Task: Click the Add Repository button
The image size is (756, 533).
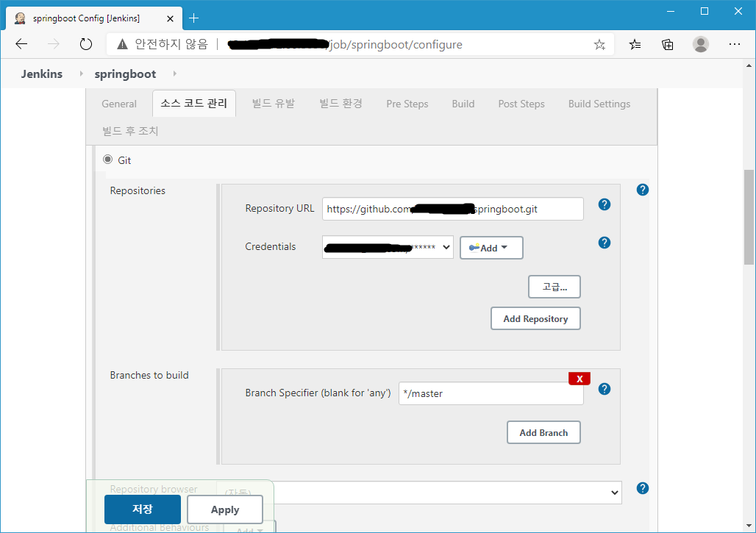Action: pos(535,318)
